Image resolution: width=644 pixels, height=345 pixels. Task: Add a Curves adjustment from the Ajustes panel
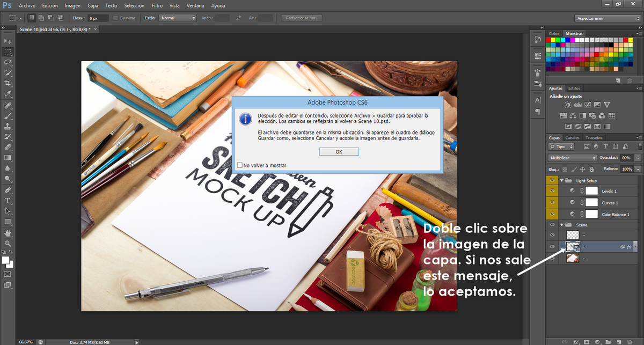(x=587, y=105)
